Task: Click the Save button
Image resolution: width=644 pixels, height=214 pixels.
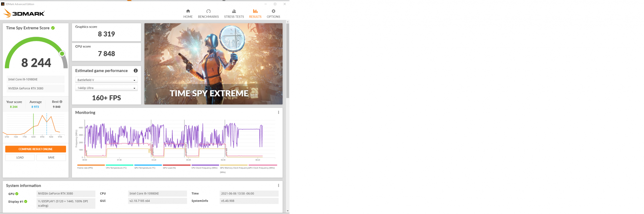Action: click(x=51, y=157)
